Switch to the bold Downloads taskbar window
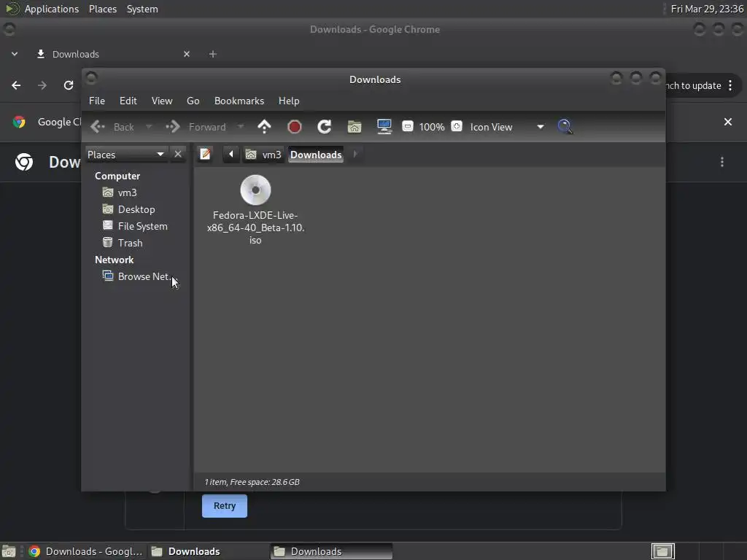This screenshot has width=747, height=560. [x=209, y=551]
